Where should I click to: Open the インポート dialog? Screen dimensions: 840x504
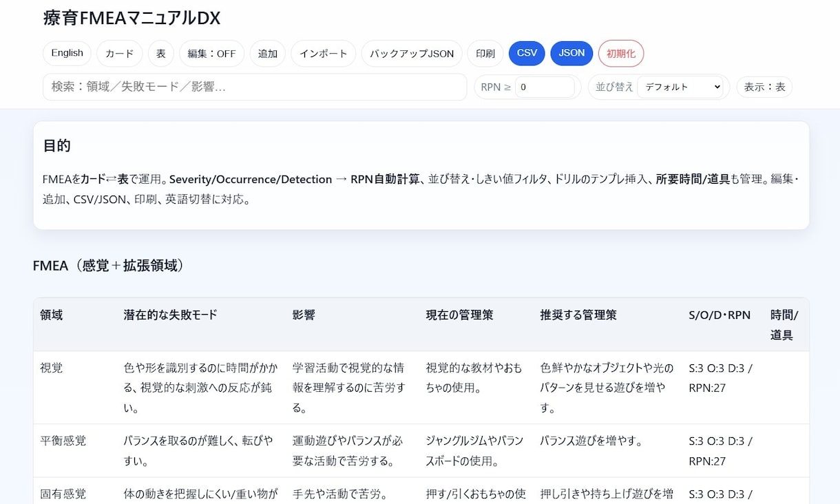pyautogui.click(x=324, y=53)
